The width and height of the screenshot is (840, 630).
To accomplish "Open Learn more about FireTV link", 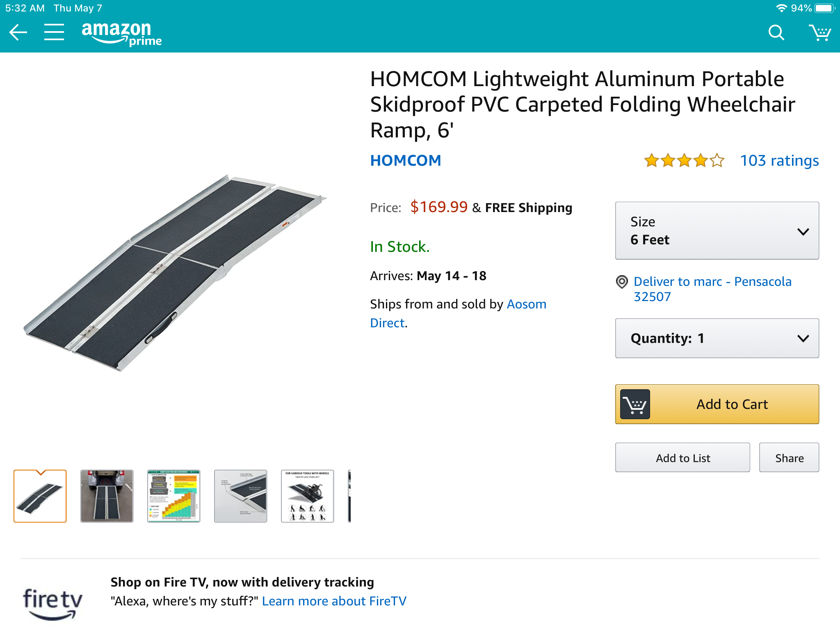I will pyautogui.click(x=334, y=601).
